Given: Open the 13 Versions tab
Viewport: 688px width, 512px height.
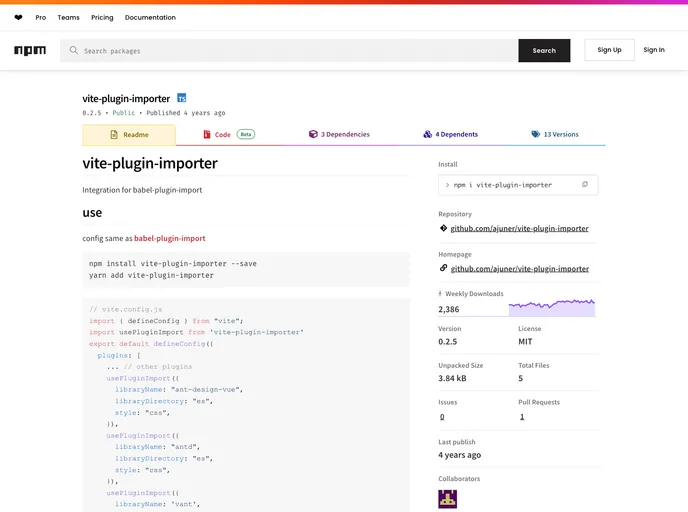Looking at the screenshot, I should click(x=555, y=134).
